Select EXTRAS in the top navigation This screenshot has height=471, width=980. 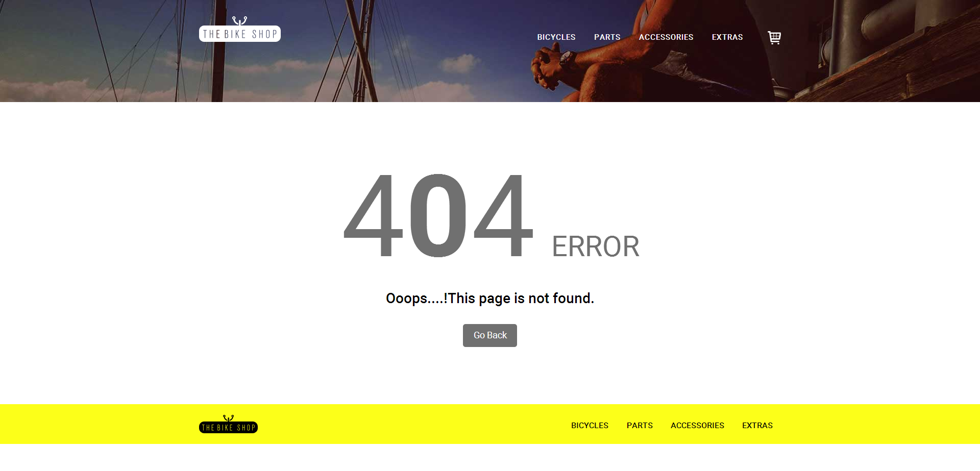click(x=727, y=37)
